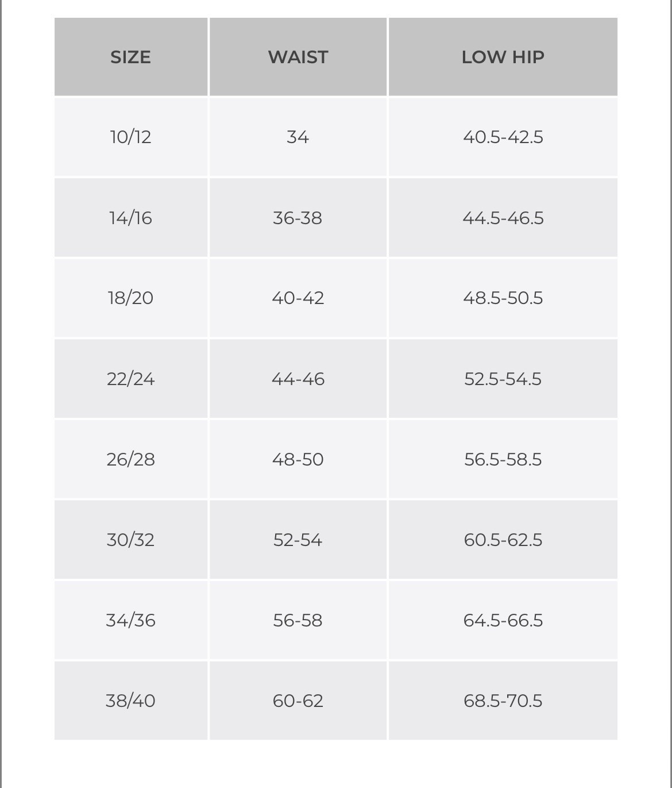Select the 30/32 size cell
672x788 pixels.
click(131, 540)
